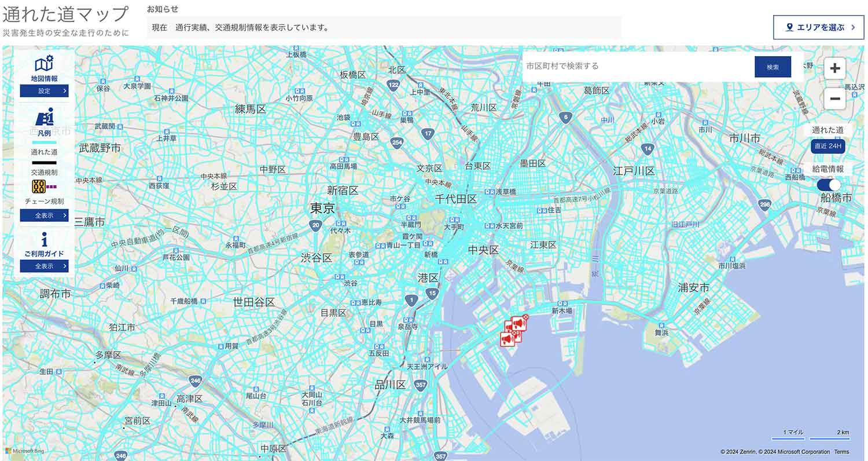Click the 千代田区 map label
868x461 pixels.
[456, 199]
